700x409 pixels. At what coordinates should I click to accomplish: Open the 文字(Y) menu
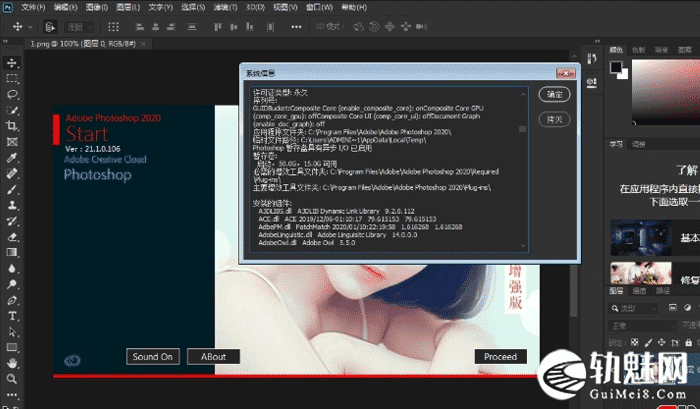point(160,7)
